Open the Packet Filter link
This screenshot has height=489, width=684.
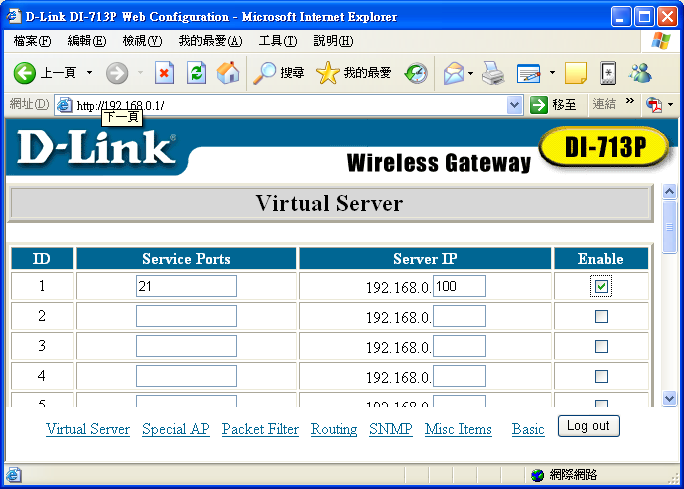point(260,429)
